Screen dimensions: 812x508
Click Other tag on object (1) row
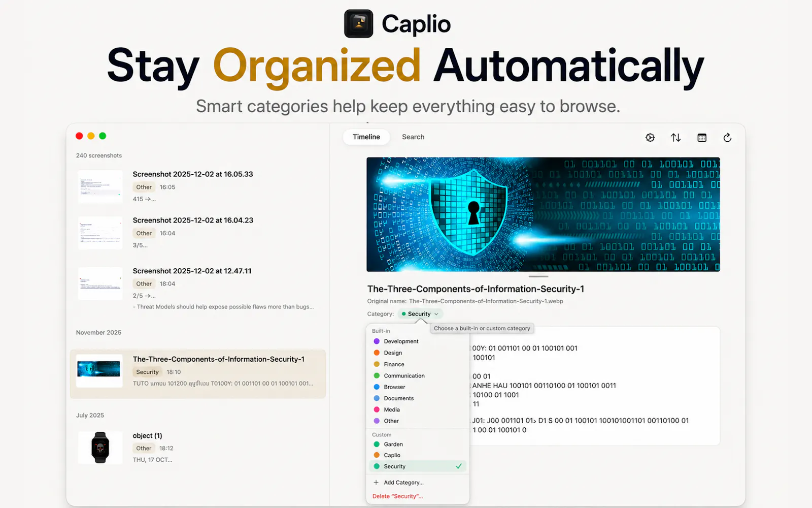coord(144,448)
